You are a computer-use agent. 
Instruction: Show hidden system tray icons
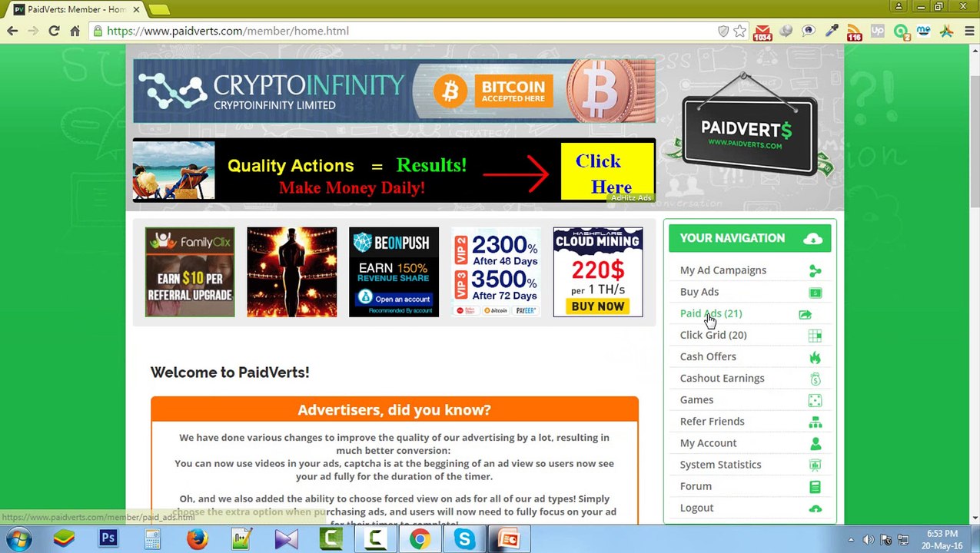pyautogui.click(x=850, y=540)
